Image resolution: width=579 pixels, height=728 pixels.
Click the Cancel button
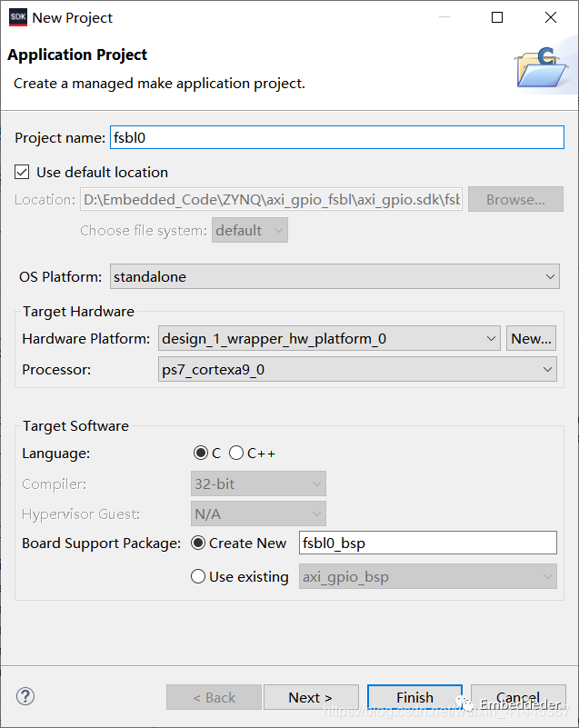pyautogui.click(x=518, y=697)
